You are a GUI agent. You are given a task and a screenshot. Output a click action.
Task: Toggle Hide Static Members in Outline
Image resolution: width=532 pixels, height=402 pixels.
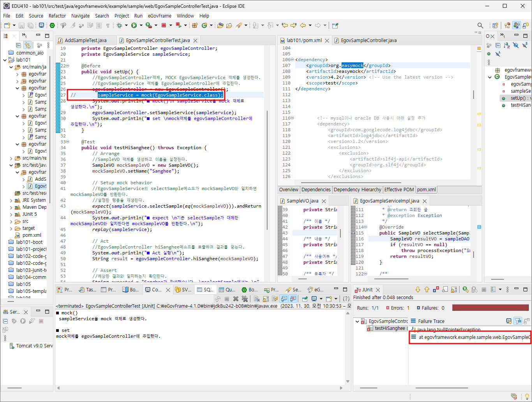525,45
